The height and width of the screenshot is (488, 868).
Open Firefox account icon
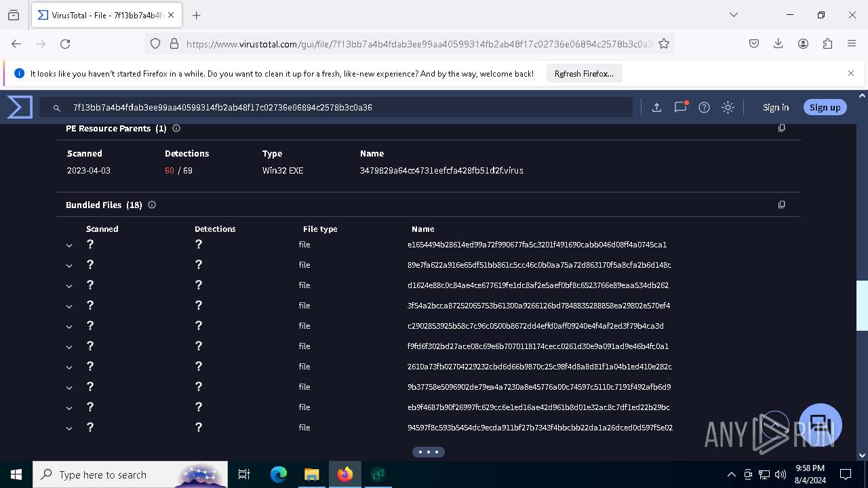pyautogui.click(x=803, y=43)
